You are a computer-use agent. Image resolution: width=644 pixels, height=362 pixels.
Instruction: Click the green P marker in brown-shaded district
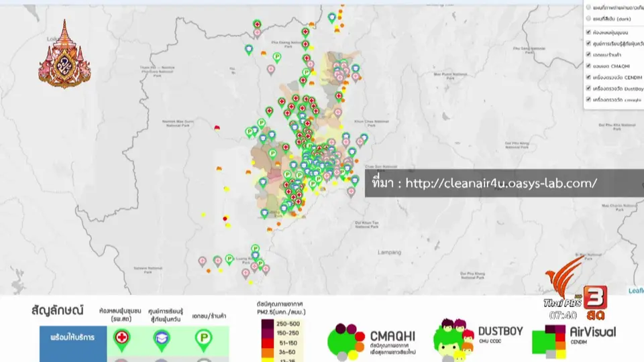coord(272,154)
